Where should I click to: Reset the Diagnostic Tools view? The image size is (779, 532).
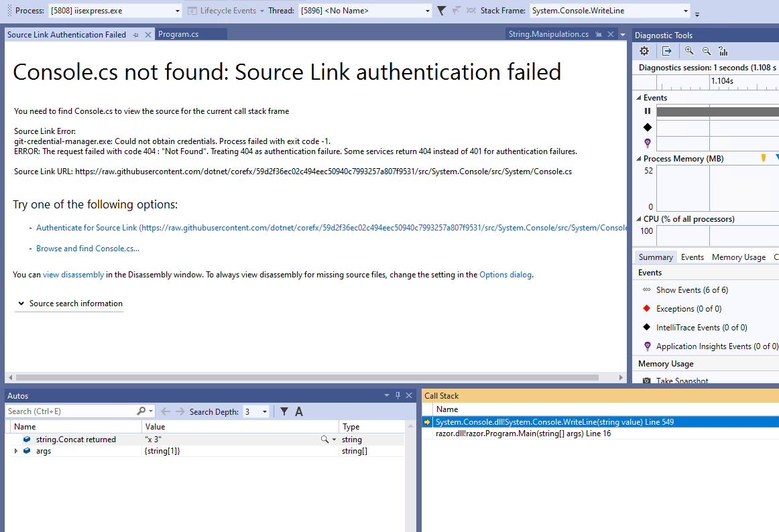tap(723, 50)
